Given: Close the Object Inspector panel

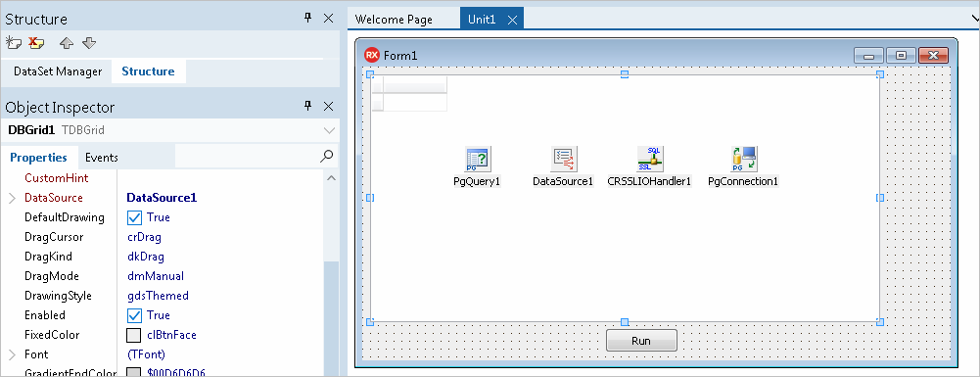Looking at the screenshot, I should pyautogui.click(x=328, y=107).
